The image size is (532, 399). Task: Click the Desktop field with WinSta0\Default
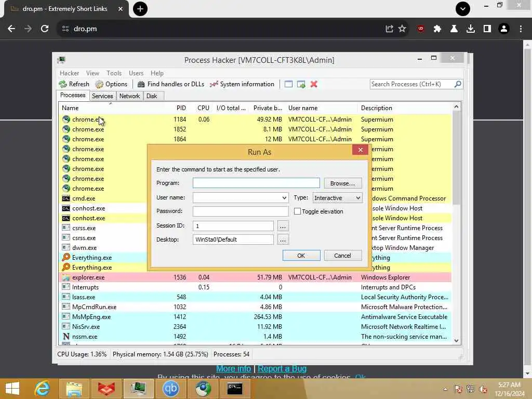point(233,240)
